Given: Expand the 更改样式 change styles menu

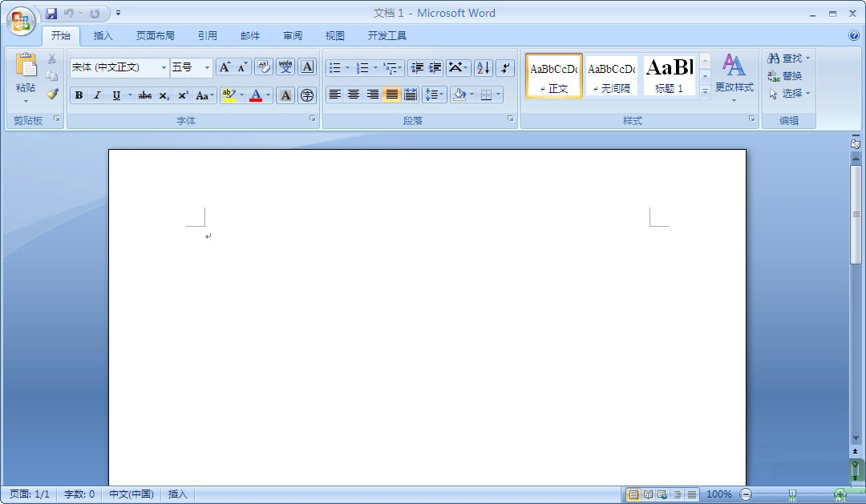Looking at the screenshot, I should (x=734, y=79).
